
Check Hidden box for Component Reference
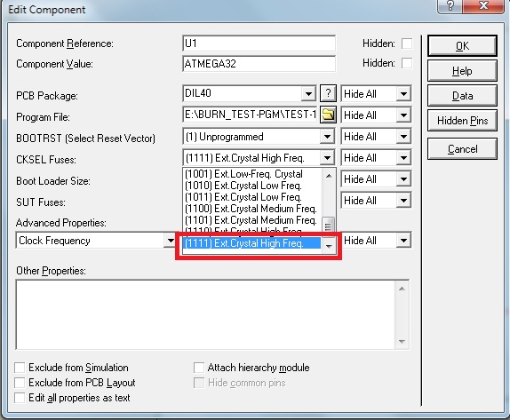[407, 44]
